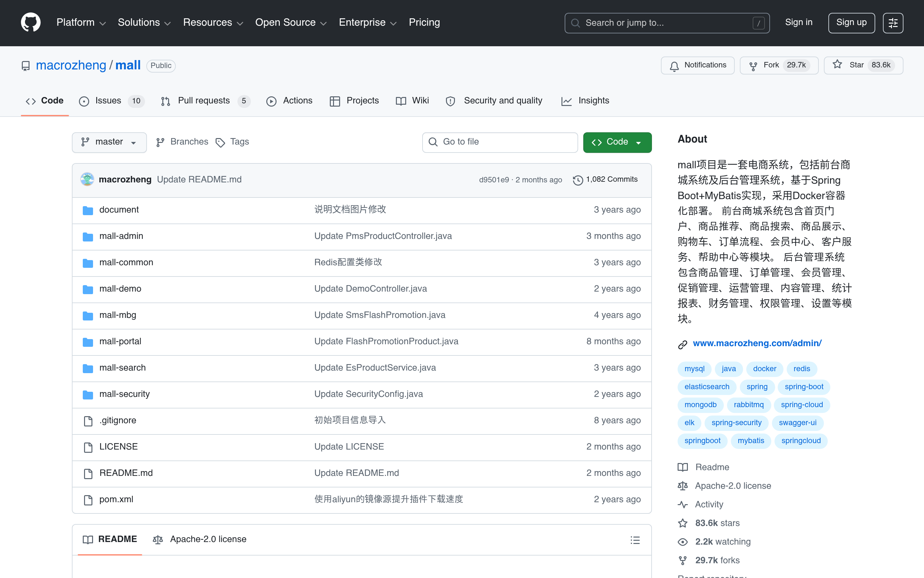Open the Tags link
The width and height of the screenshot is (924, 578).
[232, 142]
